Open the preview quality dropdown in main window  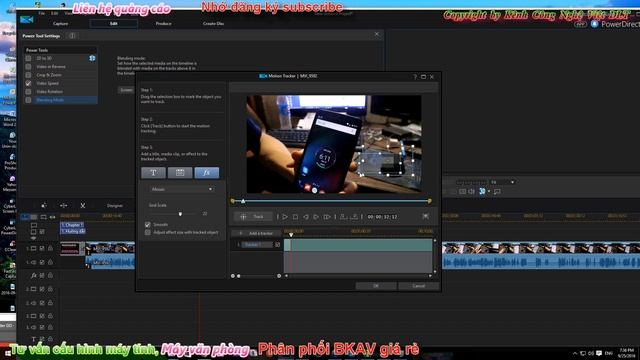[502, 182]
